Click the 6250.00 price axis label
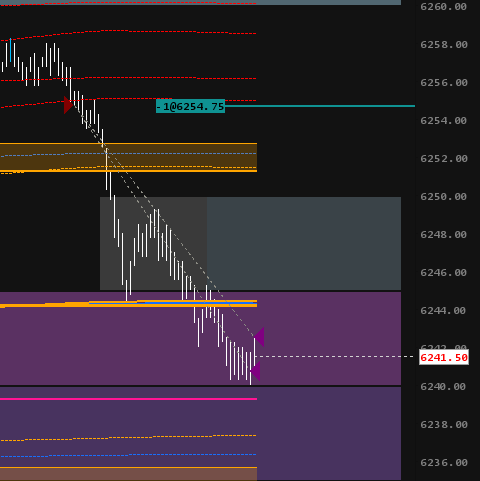 [x=443, y=197]
